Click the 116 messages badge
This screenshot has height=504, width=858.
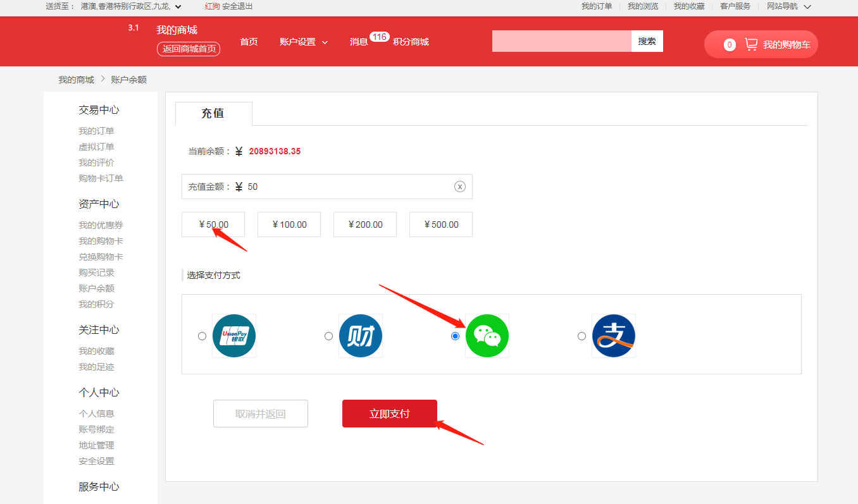379,37
